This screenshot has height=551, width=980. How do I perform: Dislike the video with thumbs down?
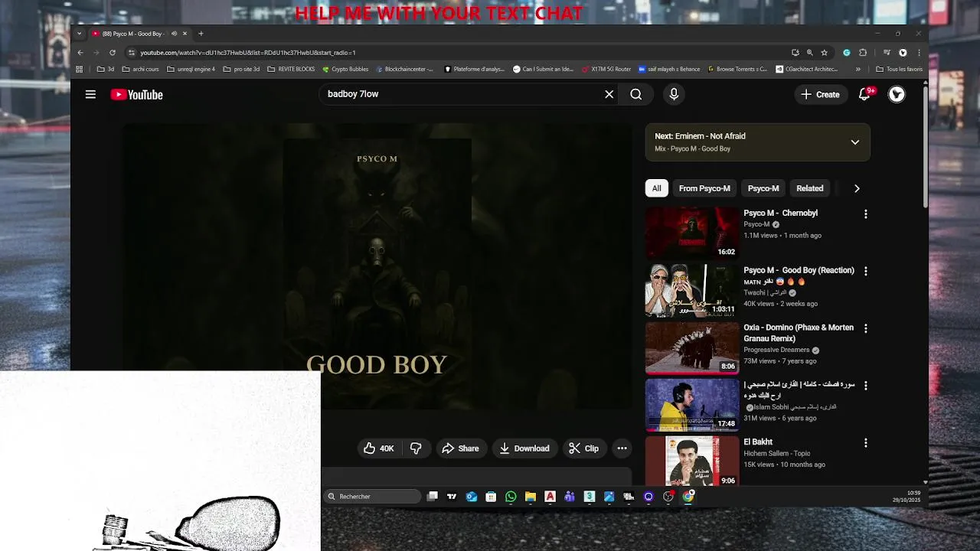(416, 448)
